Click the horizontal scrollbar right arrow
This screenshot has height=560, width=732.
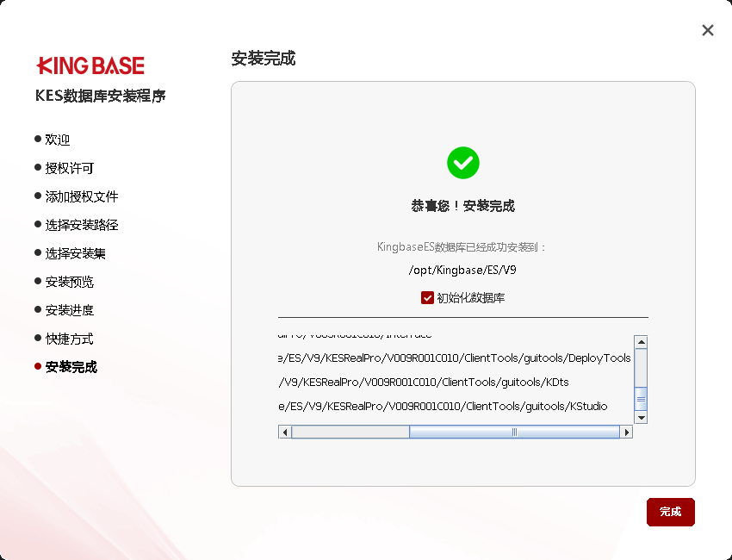coord(628,432)
